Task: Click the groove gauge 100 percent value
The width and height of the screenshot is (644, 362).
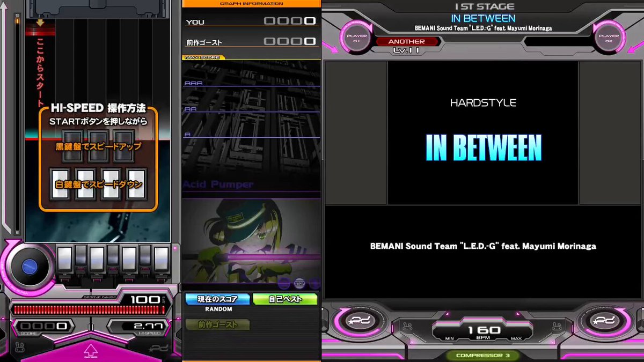Action: [x=145, y=300]
